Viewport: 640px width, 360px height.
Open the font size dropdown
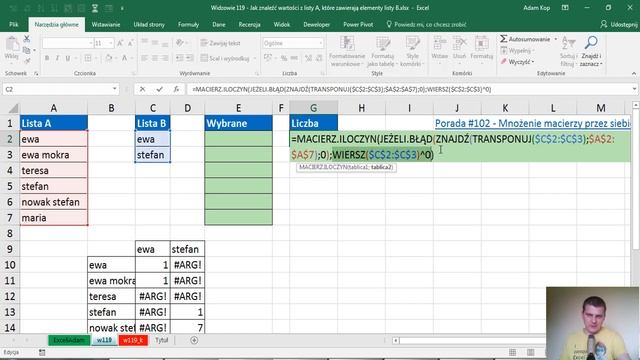pyautogui.click(x=111, y=43)
